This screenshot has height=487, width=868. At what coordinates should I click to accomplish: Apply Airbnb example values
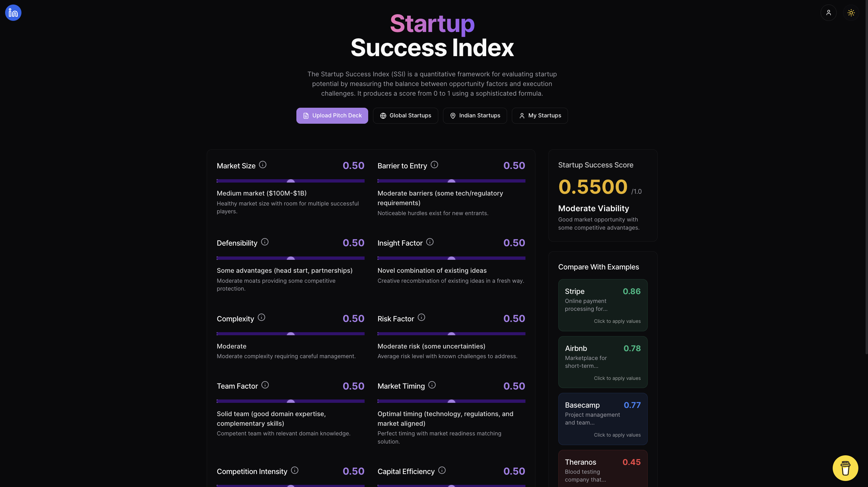pyautogui.click(x=602, y=362)
